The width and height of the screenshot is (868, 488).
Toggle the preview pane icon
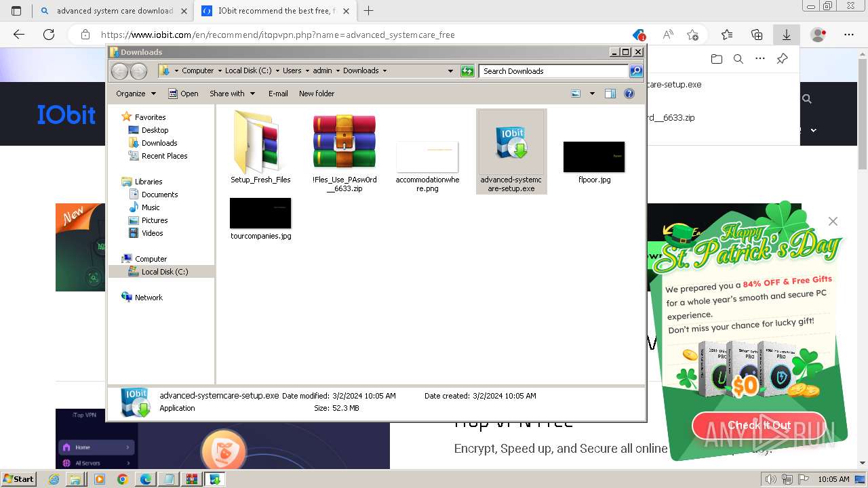610,94
